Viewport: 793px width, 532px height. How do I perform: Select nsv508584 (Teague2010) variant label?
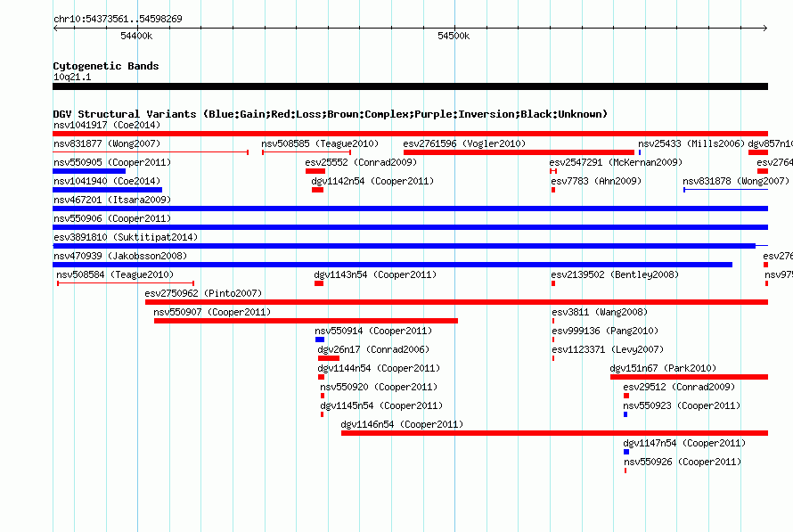[x=115, y=274]
